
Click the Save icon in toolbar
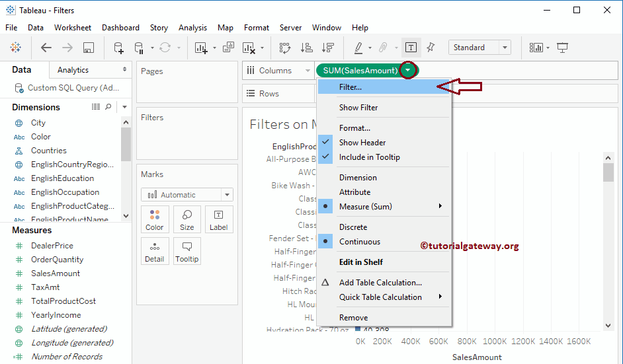coord(88,48)
